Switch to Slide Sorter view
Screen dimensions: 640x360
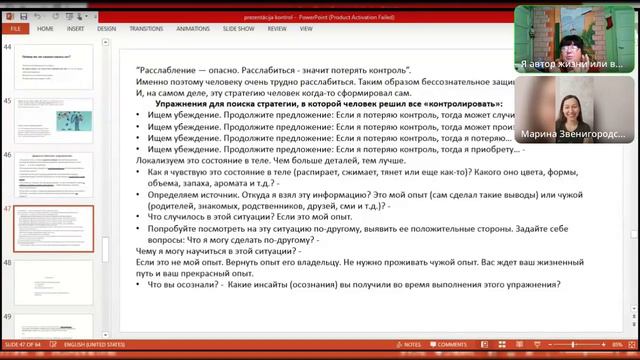(502, 344)
